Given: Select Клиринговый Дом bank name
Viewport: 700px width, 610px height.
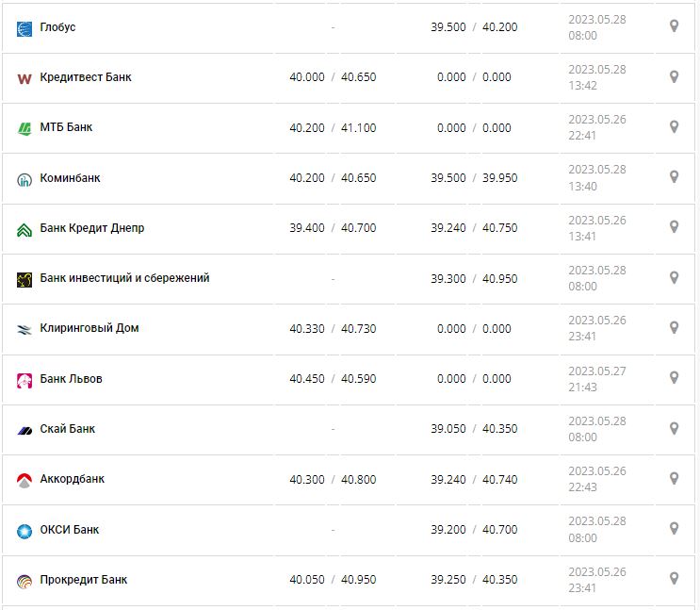Looking at the screenshot, I should (x=90, y=328).
